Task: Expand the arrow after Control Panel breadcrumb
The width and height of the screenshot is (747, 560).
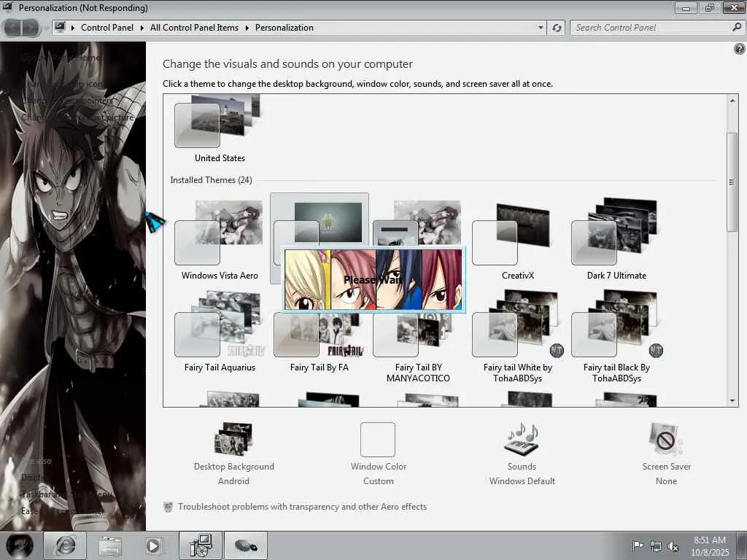Action: pos(142,28)
